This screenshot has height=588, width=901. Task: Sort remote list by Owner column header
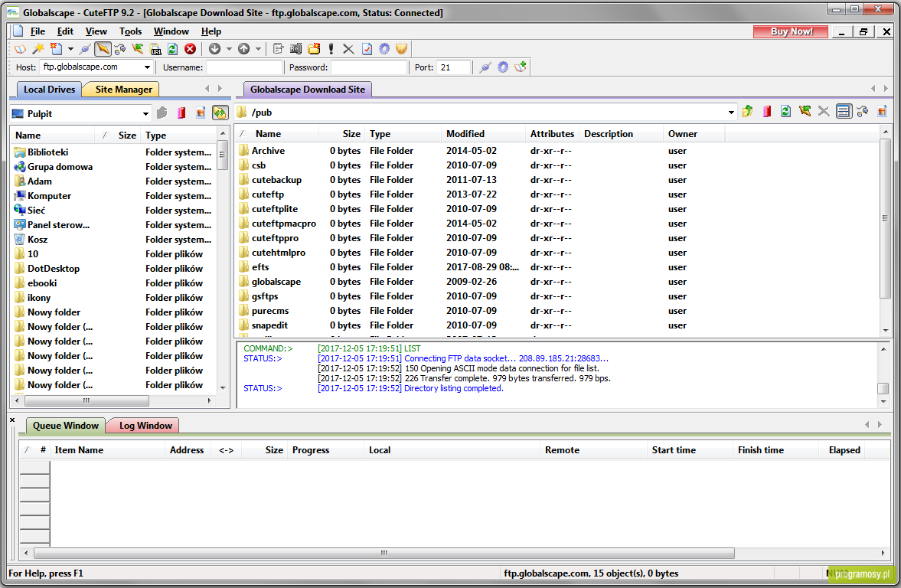point(694,134)
